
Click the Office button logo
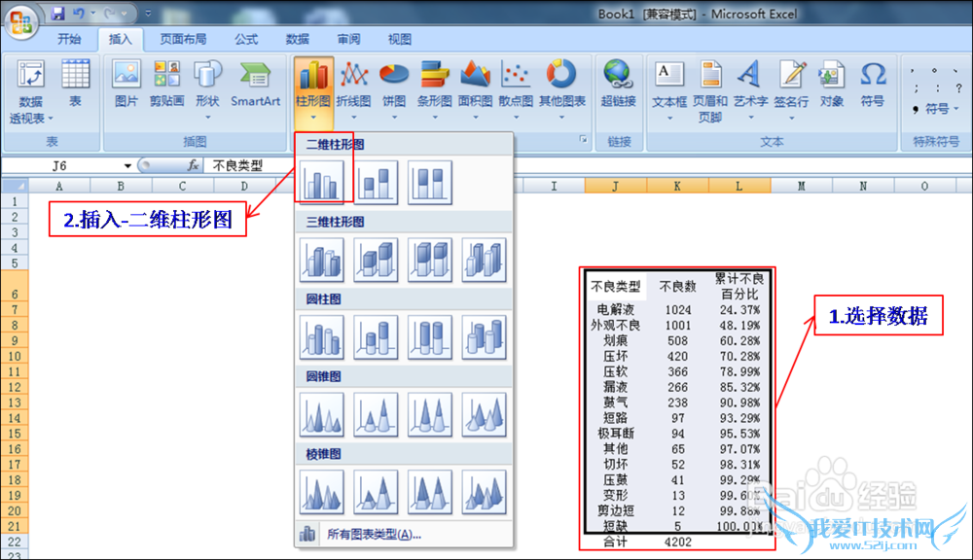(x=21, y=21)
